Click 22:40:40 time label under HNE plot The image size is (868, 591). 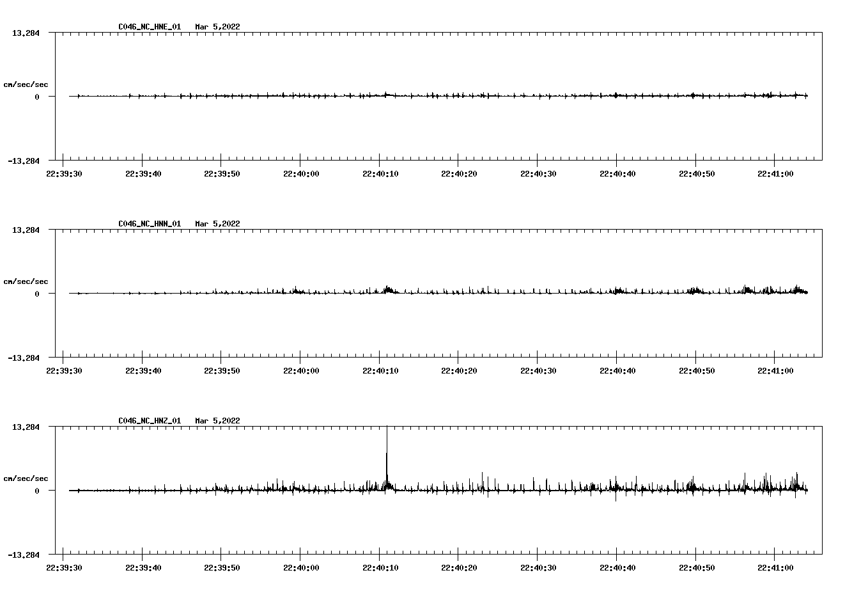point(617,173)
